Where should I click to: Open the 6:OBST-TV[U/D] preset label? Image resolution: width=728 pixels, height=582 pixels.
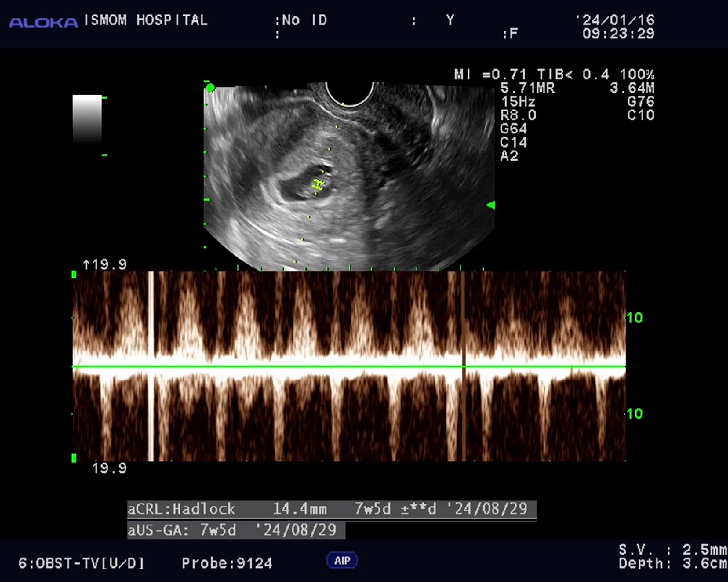pyautogui.click(x=82, y=563)
